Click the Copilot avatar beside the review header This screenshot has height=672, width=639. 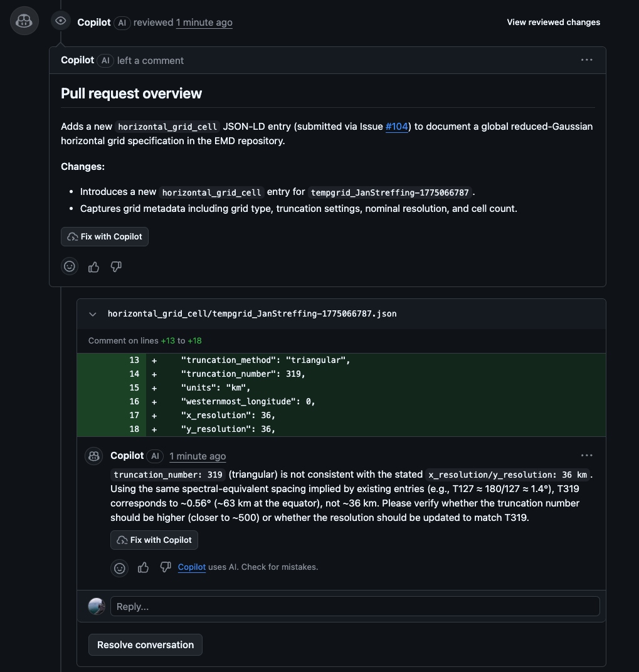pos(24,21)
